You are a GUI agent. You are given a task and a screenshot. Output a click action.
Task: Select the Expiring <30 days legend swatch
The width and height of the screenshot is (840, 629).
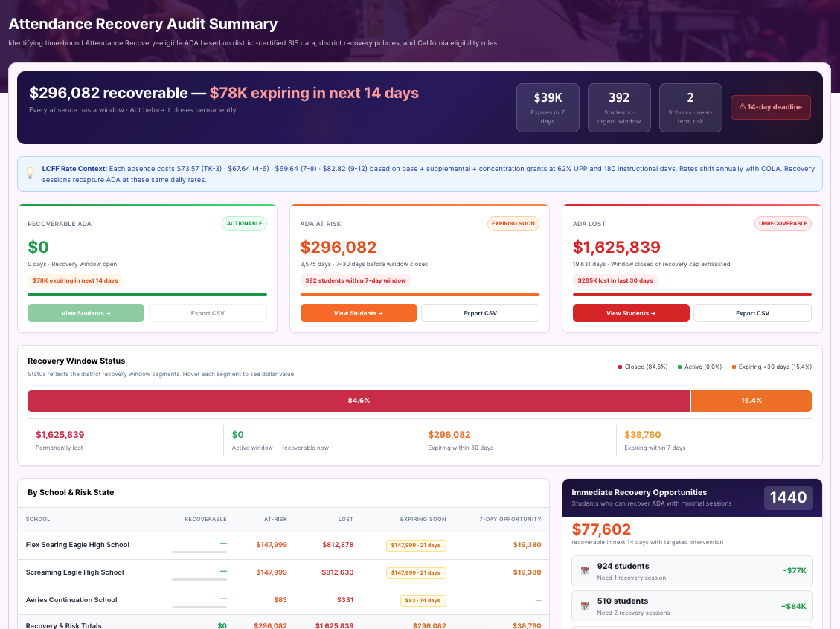(x=734, y=367)
